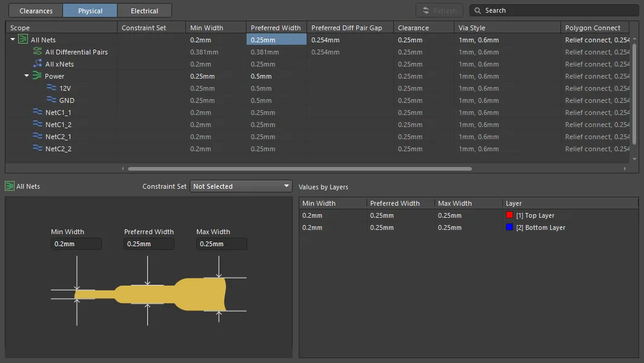Select the NetC2_1 net row
Viewport: 644px width, 363px height.
(x=58, y=137)
